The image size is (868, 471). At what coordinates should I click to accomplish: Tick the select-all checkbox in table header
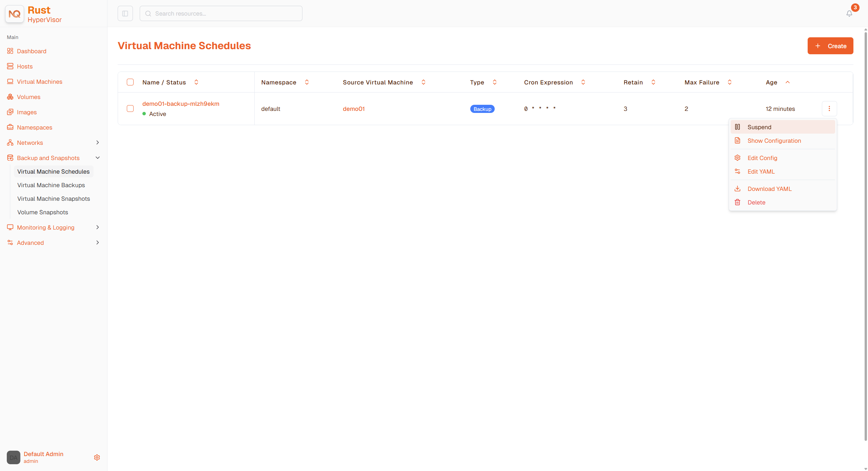pos(130,82)
